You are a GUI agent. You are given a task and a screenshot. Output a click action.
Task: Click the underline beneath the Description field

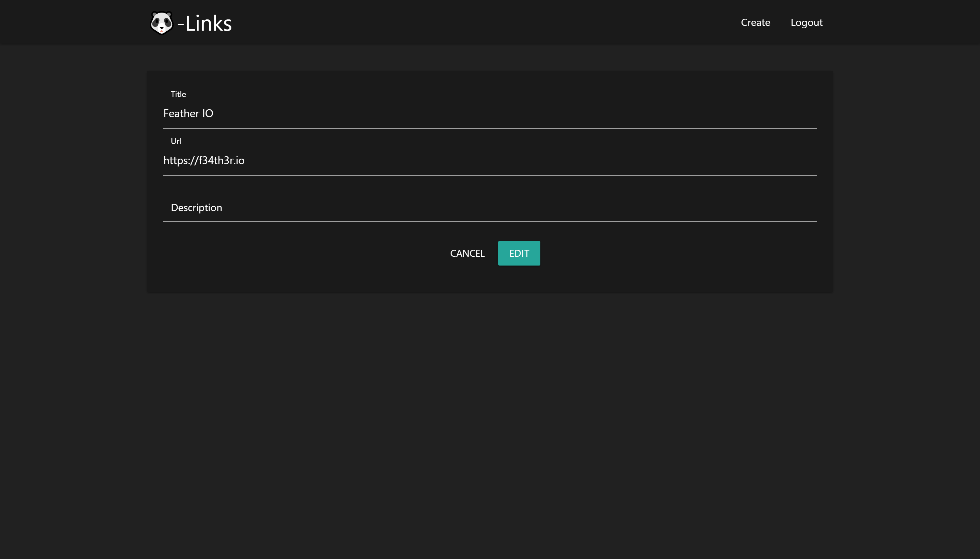490,222
